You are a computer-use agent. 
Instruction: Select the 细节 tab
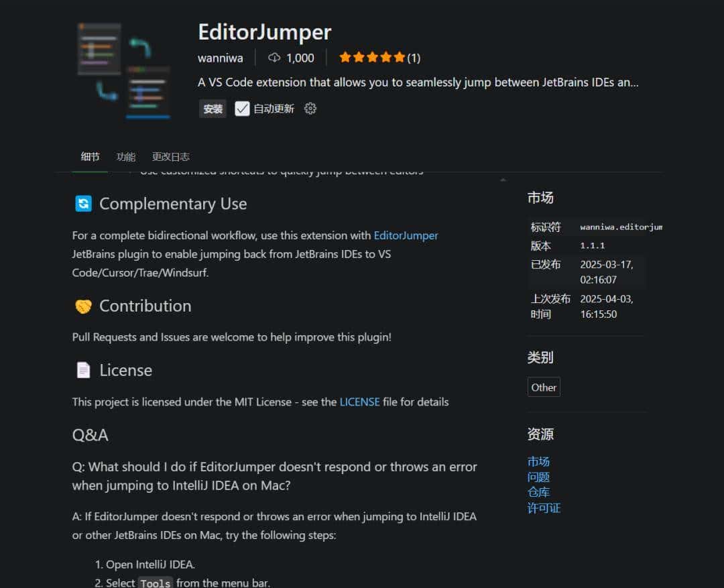click(x=90, y=156)
